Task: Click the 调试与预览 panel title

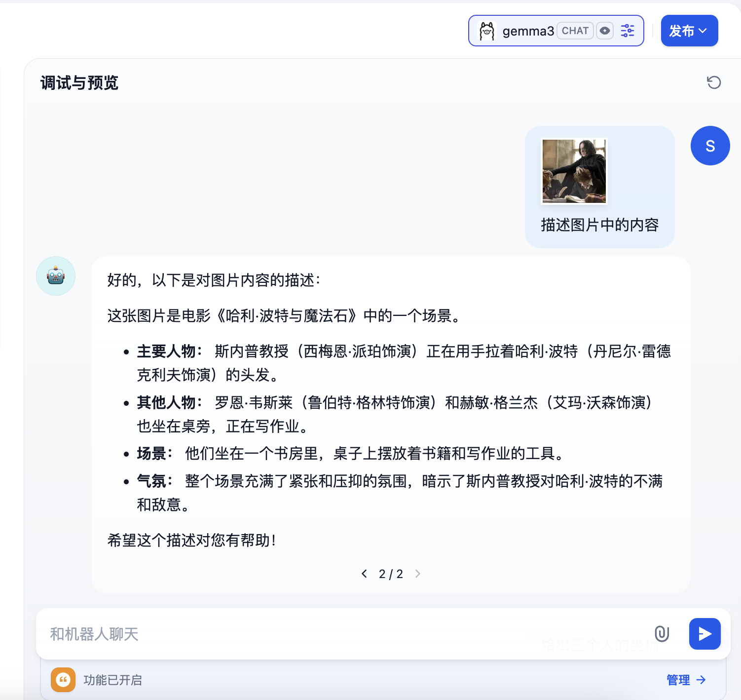Action: point(79,83)
